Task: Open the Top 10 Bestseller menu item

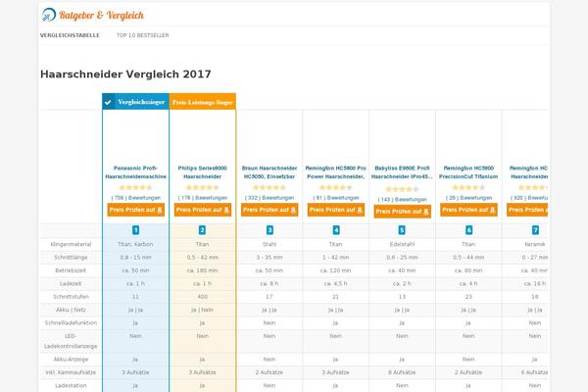Action: 142,35
